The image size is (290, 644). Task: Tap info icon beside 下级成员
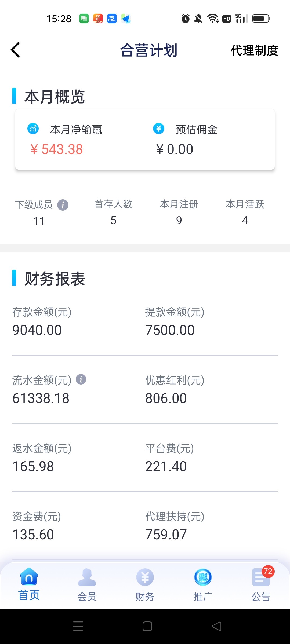point(63,205)
